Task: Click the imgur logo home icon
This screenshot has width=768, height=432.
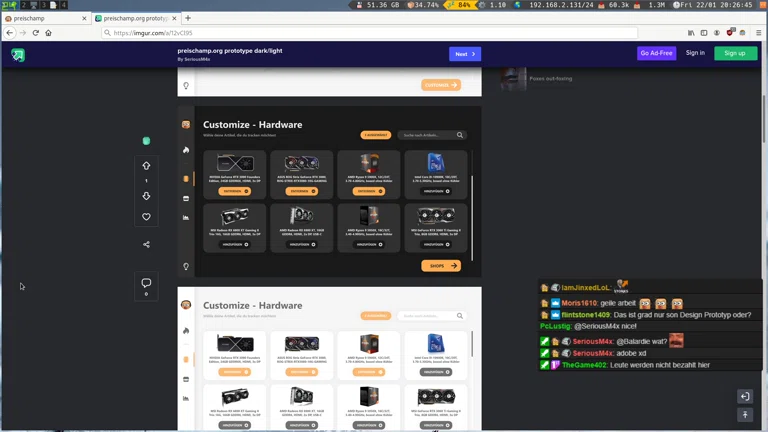Action: coord(18,55)
